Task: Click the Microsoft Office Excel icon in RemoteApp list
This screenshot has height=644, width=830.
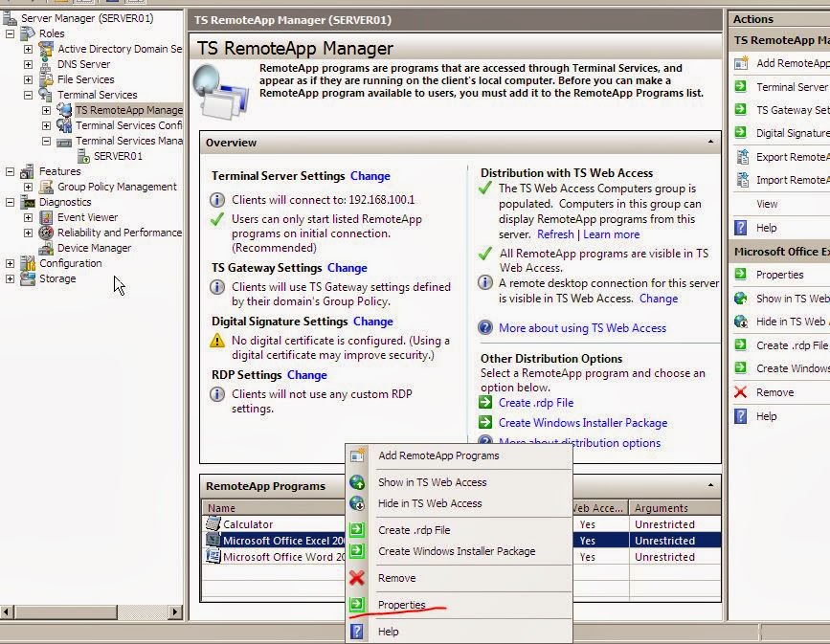Action: click(x=213, y=540)
